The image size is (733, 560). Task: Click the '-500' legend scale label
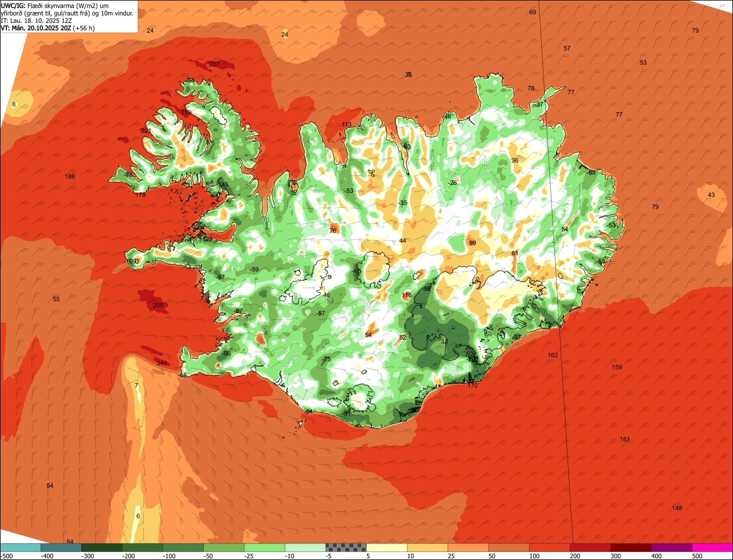tap(6, 556)
